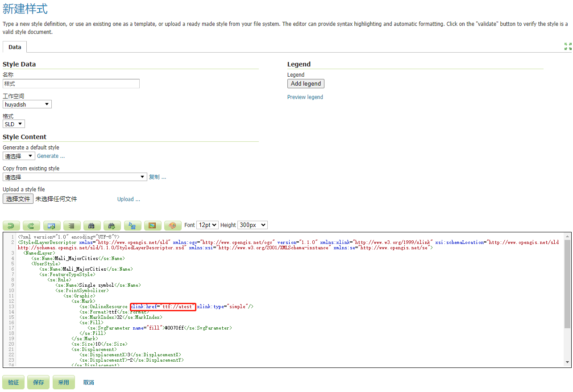Click the redo icon in editor toolbar

pyautogui.click(x=31, y=226)
